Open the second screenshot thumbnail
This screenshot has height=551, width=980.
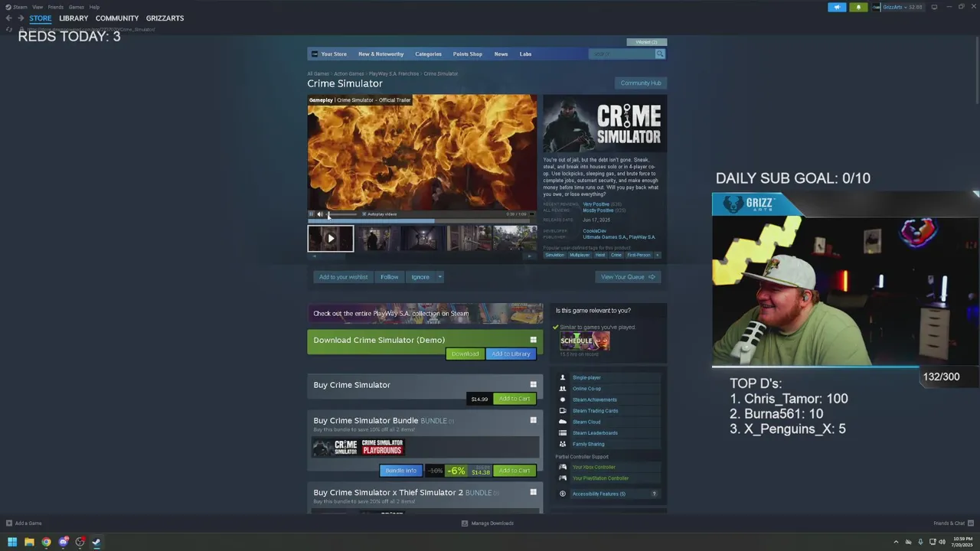(377, 238)
